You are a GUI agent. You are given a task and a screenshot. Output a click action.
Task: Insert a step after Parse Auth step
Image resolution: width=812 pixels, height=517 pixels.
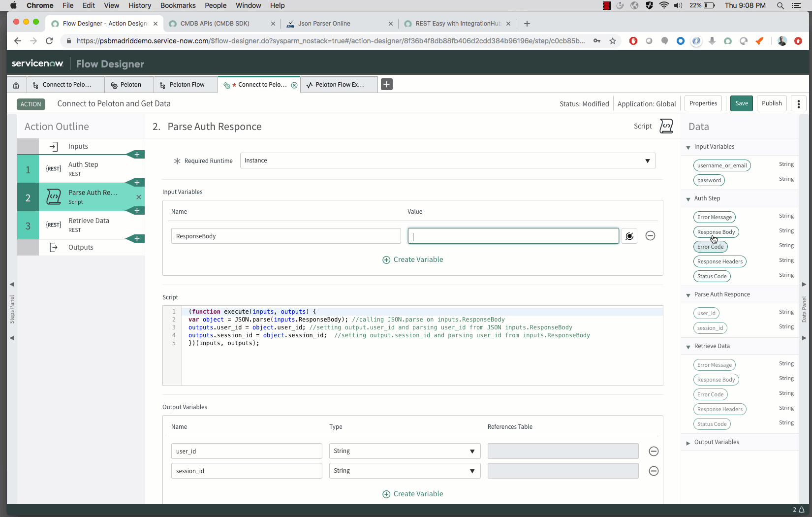[137, 211]
